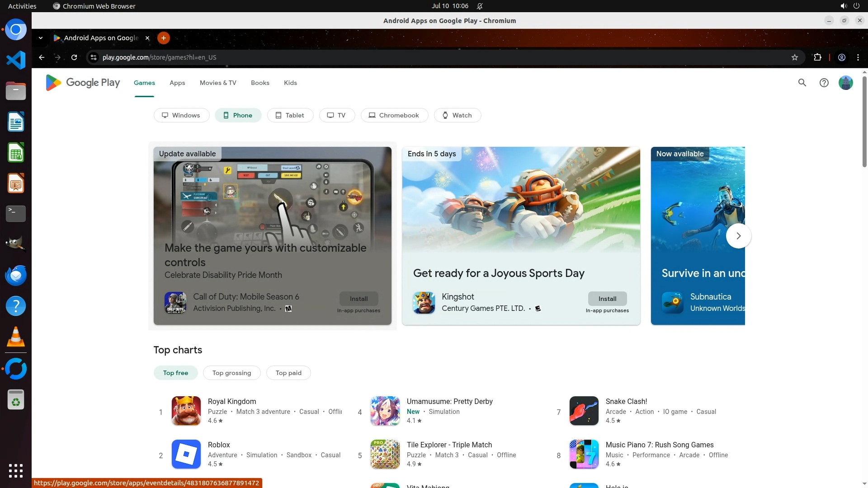Switch to the Apps tab

(x=177, y=83)
